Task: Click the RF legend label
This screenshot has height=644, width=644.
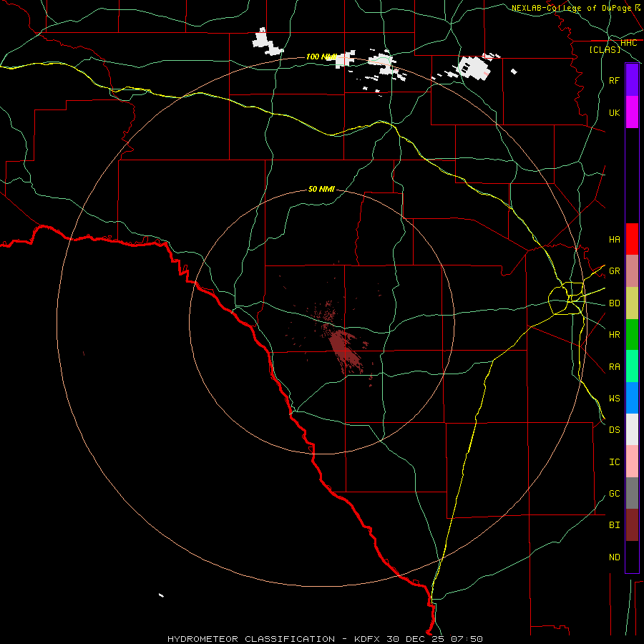Action: [614, 80]
